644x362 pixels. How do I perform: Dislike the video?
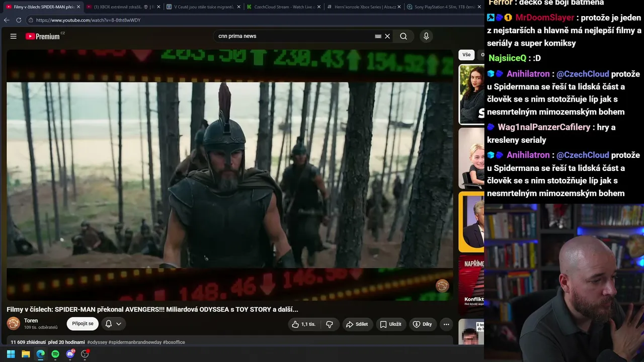click(x=330, y=324)
